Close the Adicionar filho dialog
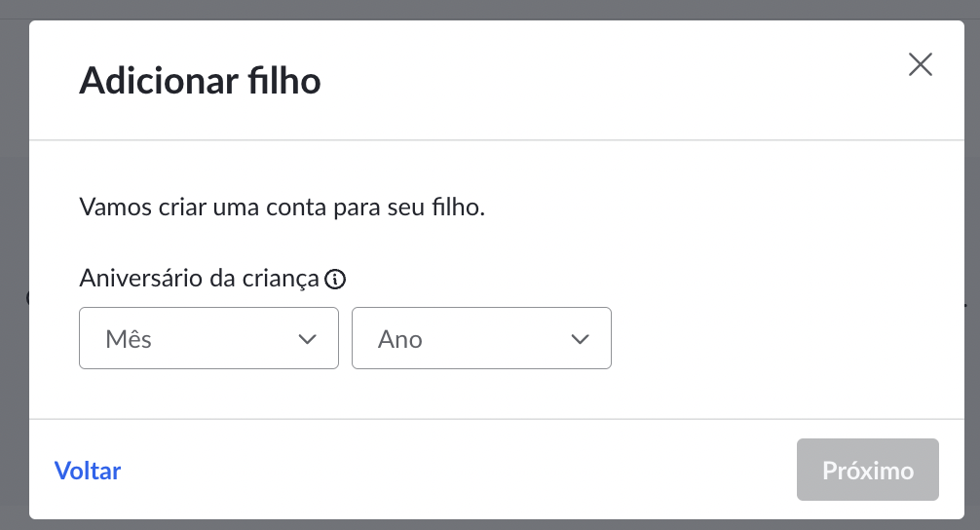This screenshot has width=980, height=530. [x=920, y=64]
